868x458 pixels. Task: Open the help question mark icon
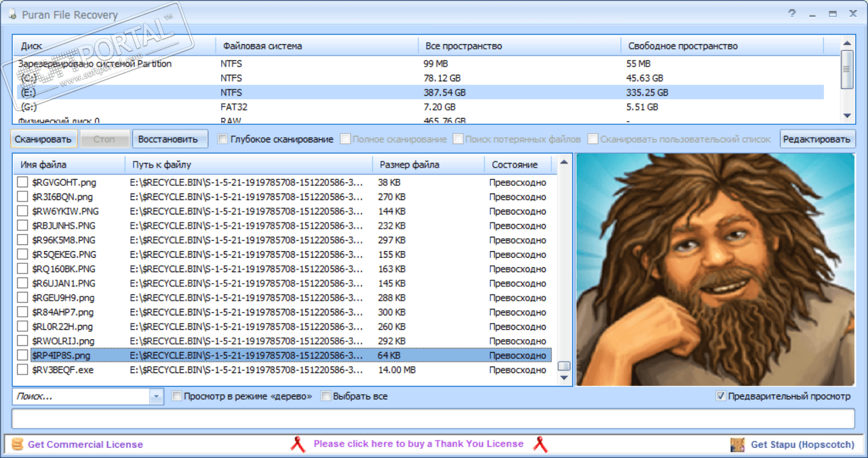tap(791, 14)
